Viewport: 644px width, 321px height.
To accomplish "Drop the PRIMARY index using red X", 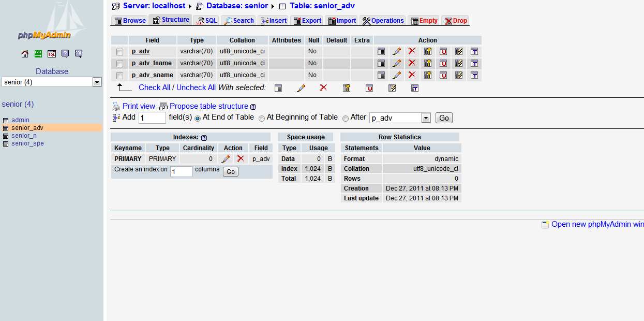I will tap(241, 159).
